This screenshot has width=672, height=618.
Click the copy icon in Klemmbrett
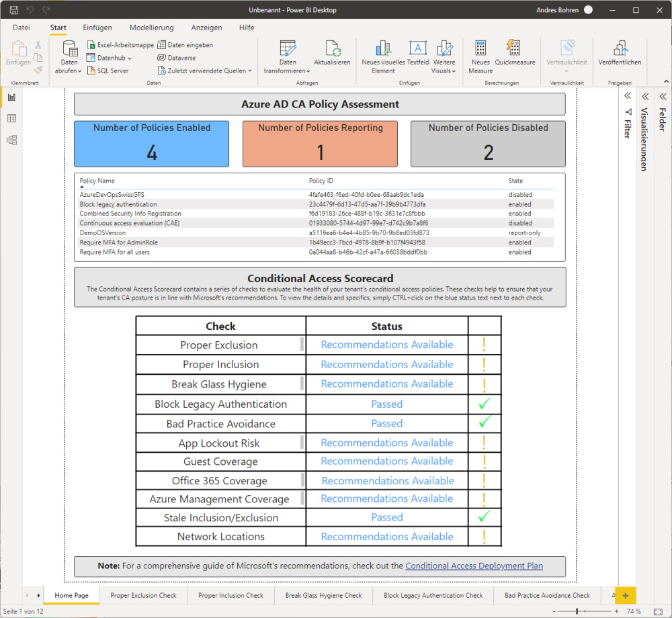tap(38, 57)
